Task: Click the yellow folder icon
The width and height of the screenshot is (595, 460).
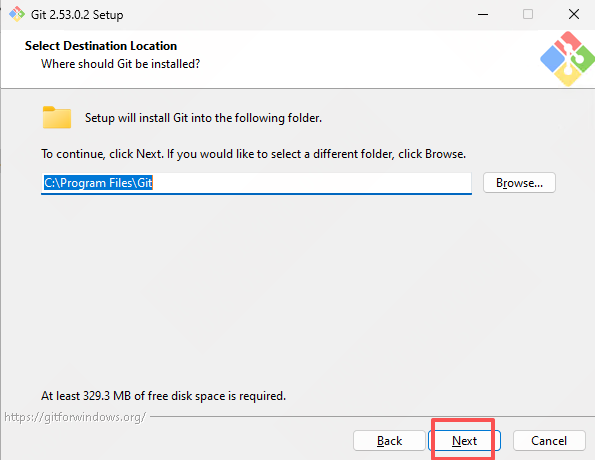Action: tap(57, 117)
